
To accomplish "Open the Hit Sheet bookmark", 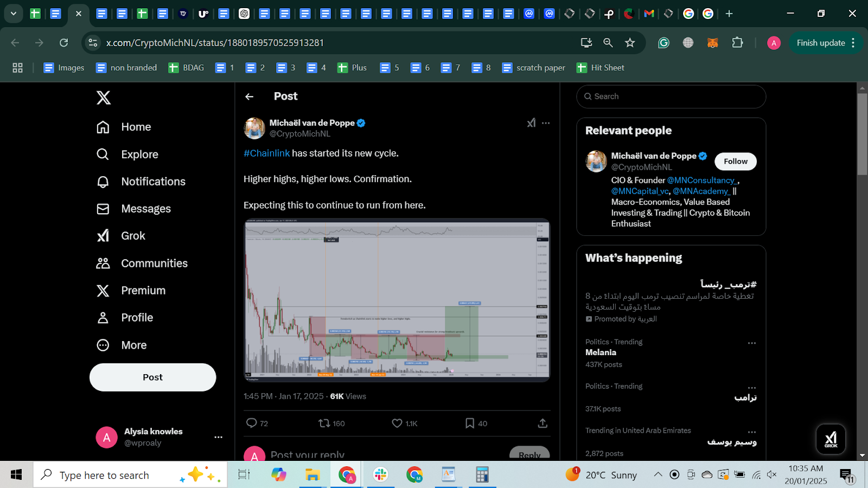I will point(600,68).
